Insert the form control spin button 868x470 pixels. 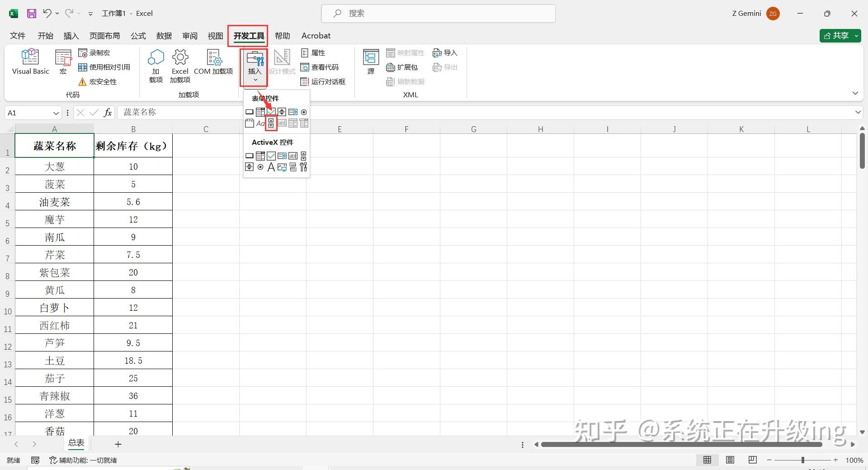(x=282, y=112)
